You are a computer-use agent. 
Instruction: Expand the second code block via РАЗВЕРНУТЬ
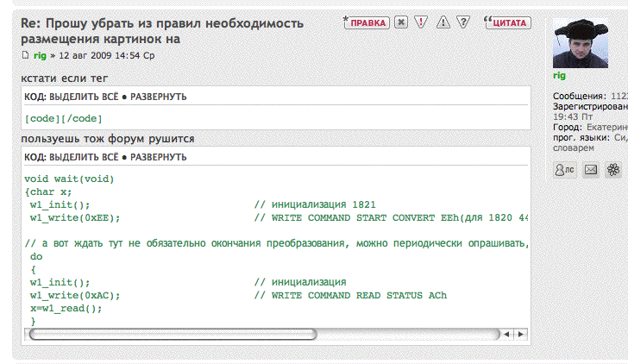pos(158,158)
